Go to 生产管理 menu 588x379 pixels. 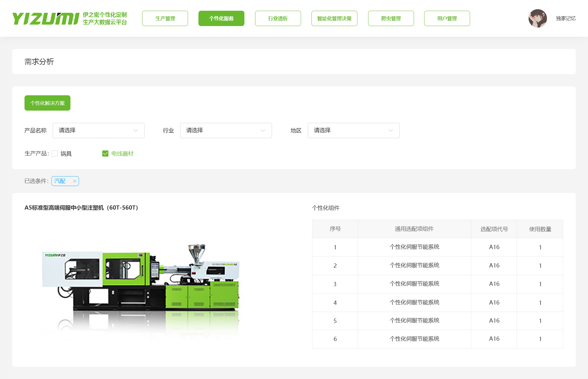coord(165,18)
